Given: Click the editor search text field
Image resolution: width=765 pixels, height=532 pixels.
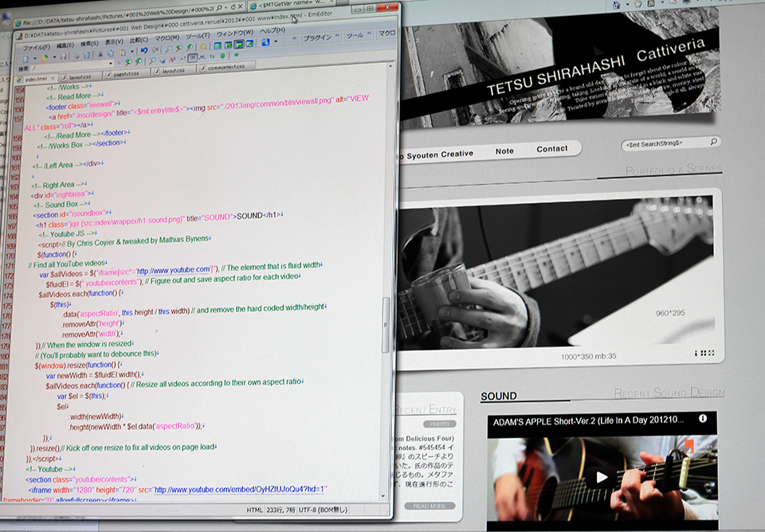Looking at the screenshot, I should (69, 67).
